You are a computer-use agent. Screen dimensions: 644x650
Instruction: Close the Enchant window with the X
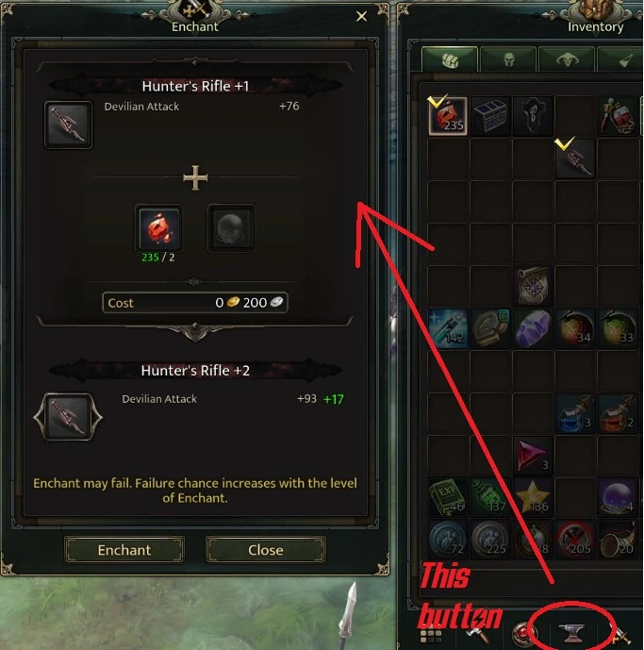point(362,17)
